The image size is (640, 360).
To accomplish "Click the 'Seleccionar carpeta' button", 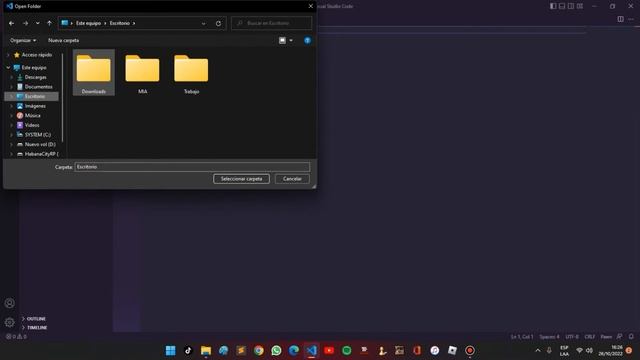I will tap(241, 179).
